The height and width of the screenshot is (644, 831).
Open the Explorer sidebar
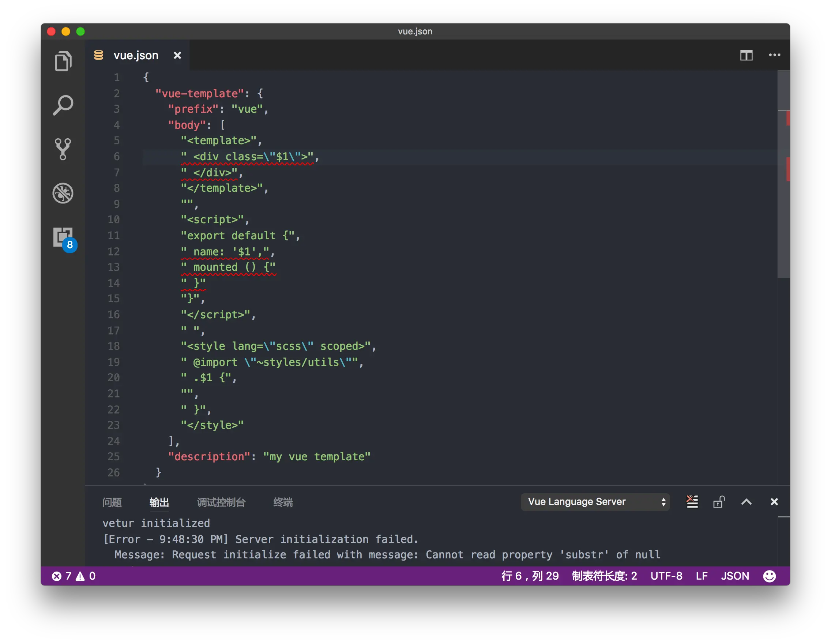point(63,61)
